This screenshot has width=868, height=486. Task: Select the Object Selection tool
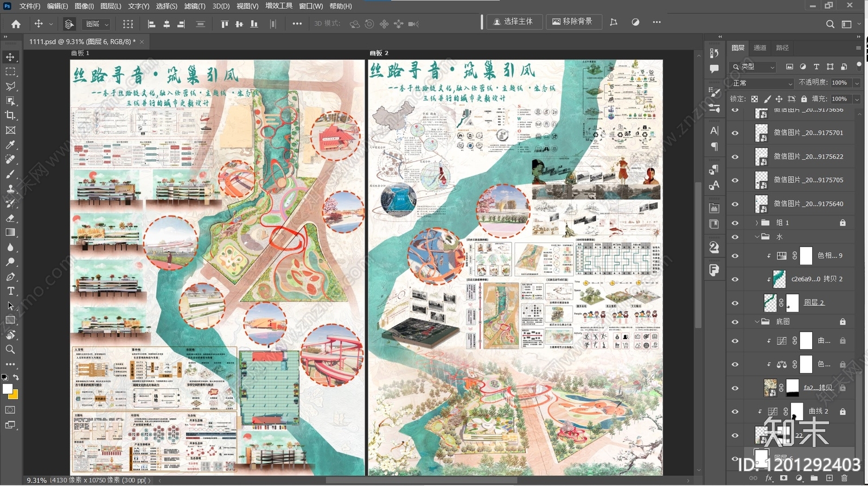click(x=10, y=101)
